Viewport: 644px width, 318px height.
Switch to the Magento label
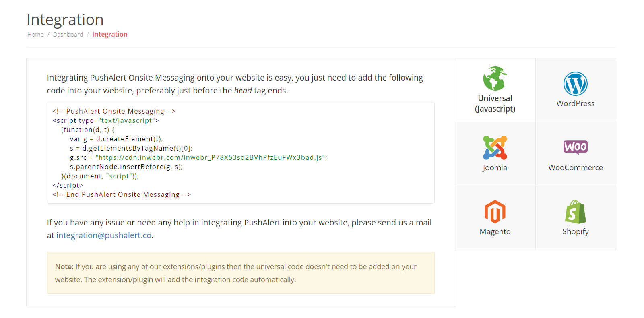click(495, 231)
